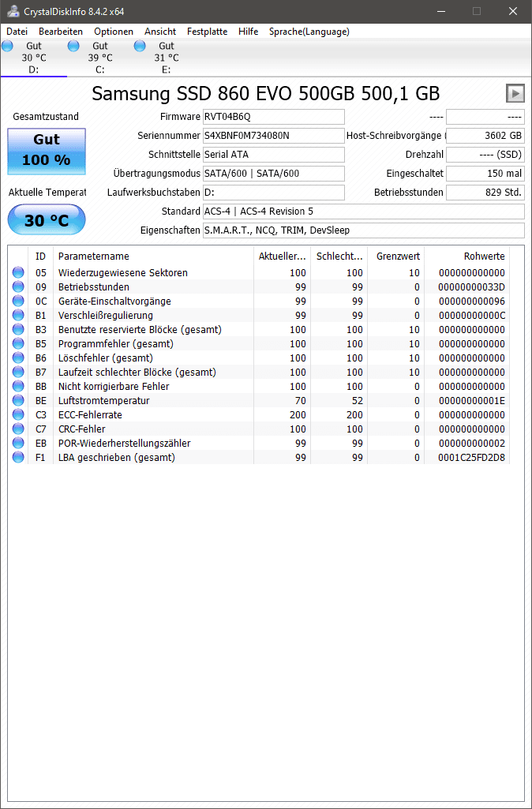Select the Verschleißregulierung parameter name
Image resolution: width=532 pixels, height=809 pixels.
pos(105,315)
